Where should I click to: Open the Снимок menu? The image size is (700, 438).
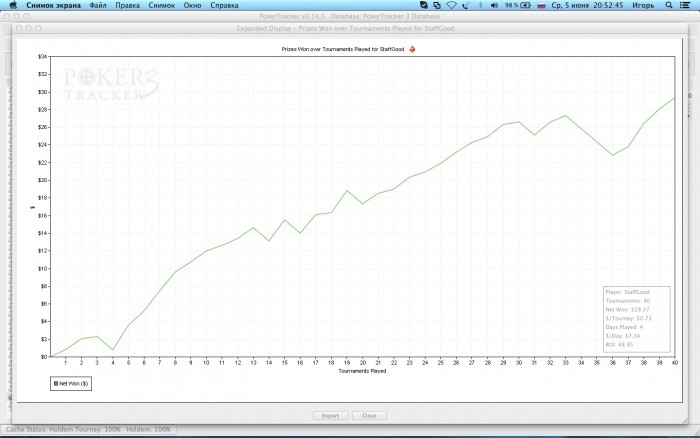point(162,5)
